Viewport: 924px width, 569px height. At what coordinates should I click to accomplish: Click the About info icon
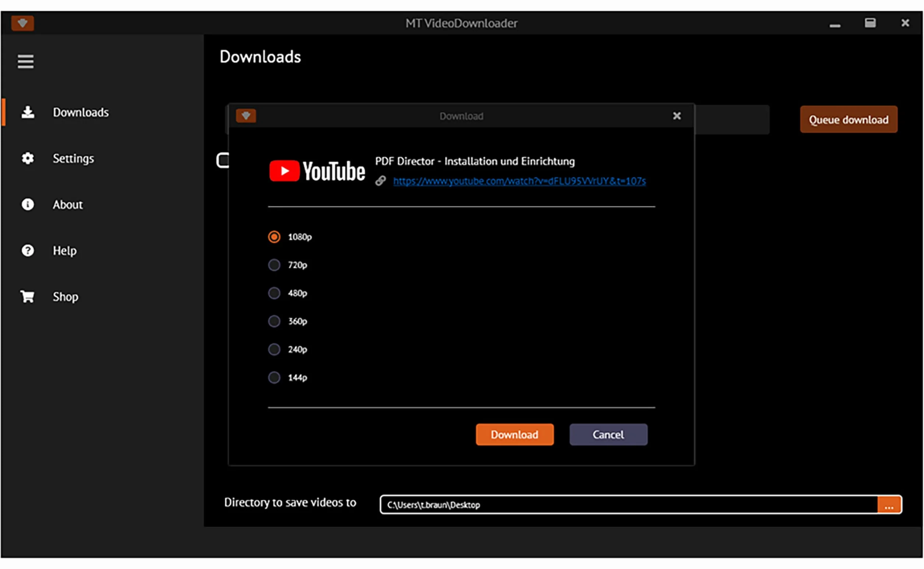click(x=28, y=204)
